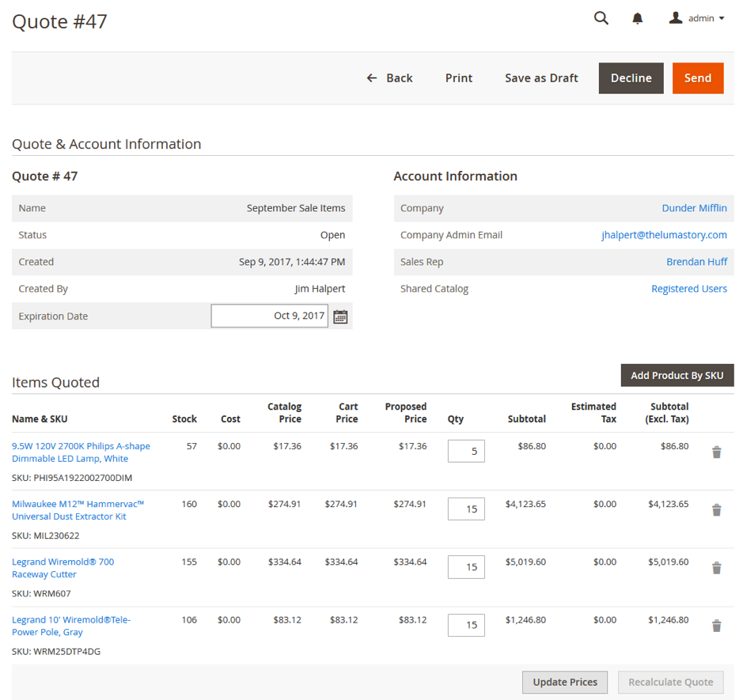The width and height of the screenshot is (743, 700).
Task: Select the creator name 'Jim Halpert'
Action: [x=320, y=289]
